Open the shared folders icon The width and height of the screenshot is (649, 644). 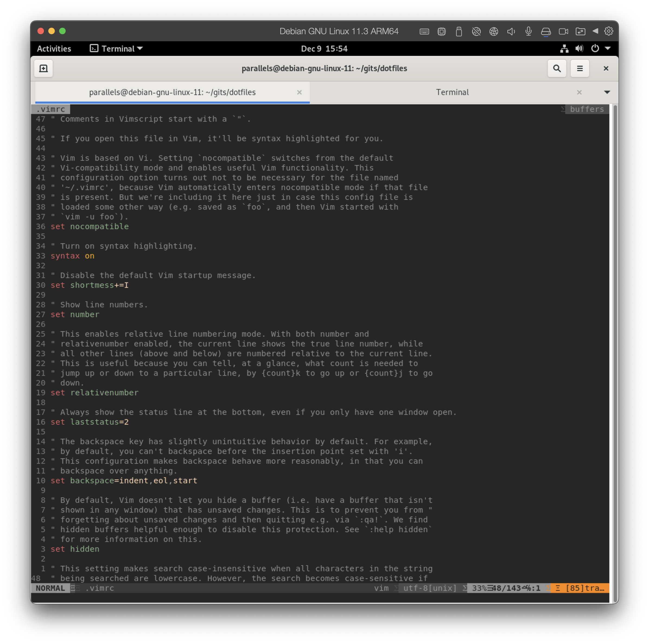581,31
